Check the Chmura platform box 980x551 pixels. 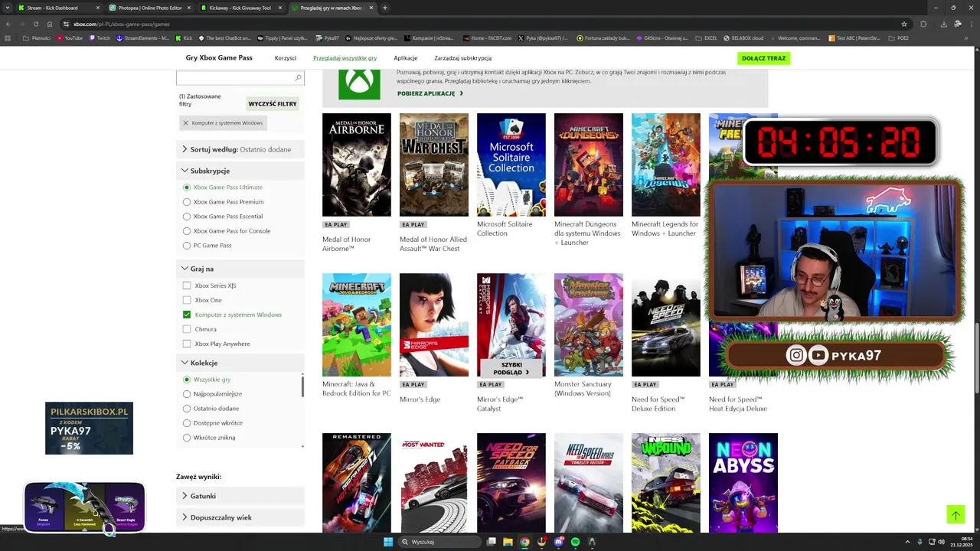coord(187,329)
